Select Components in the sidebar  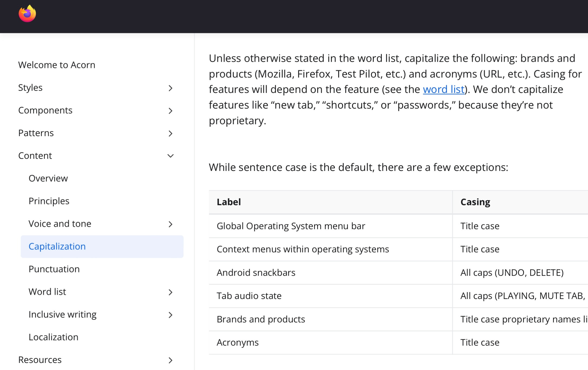tap(45, 110)
